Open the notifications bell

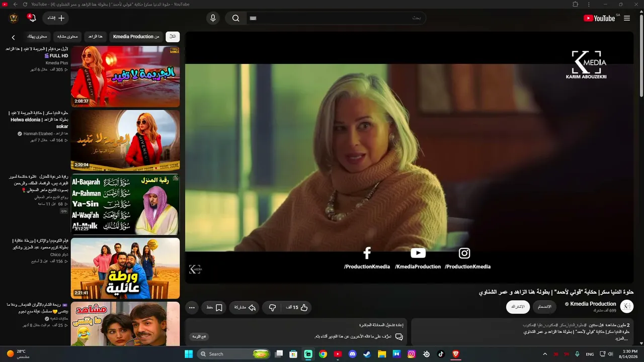click(x=32, y=18)
